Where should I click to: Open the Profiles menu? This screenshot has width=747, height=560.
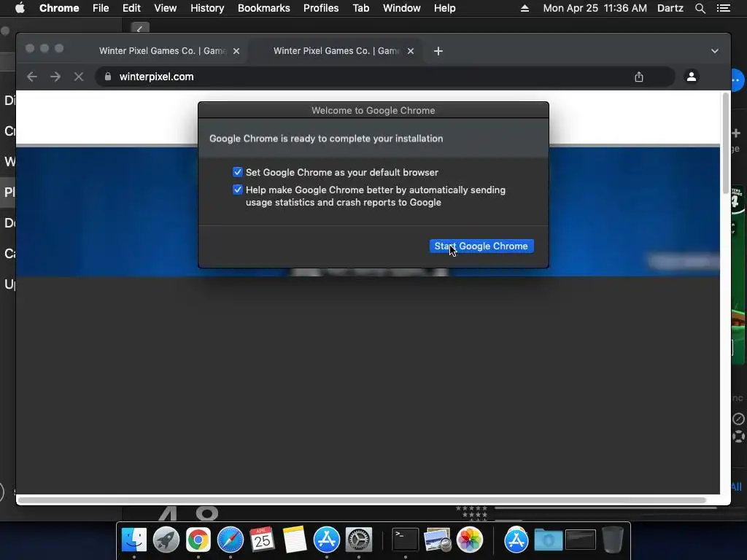click(x=321, y=8)
